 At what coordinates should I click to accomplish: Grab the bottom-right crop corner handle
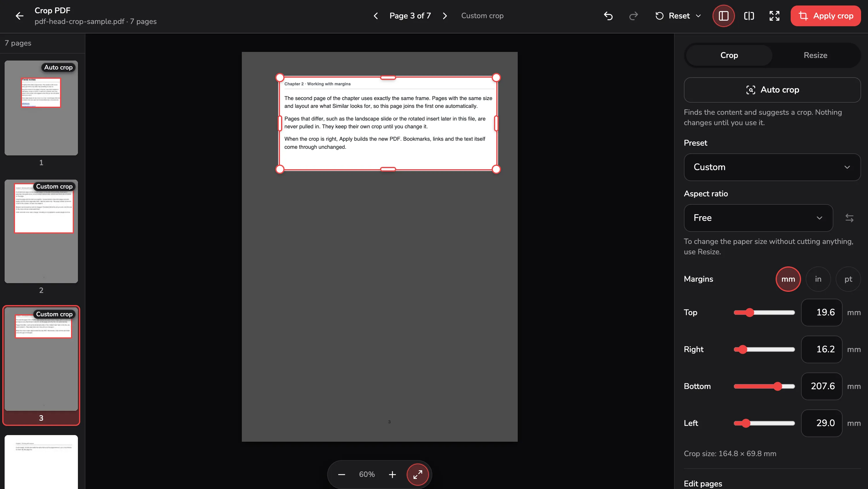pyautogui.click(x=496, y=169)
